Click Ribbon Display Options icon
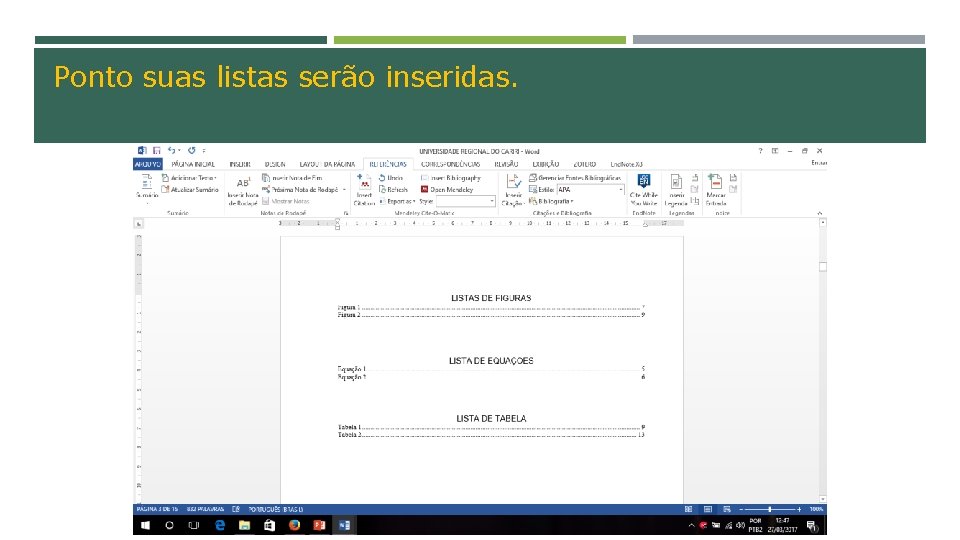The height and width of the screenshot is (540, 960). click(775, 151)
